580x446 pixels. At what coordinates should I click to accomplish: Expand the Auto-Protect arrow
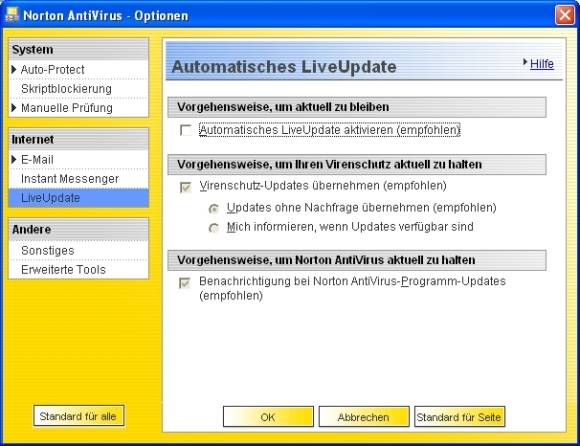click(14, 69)
